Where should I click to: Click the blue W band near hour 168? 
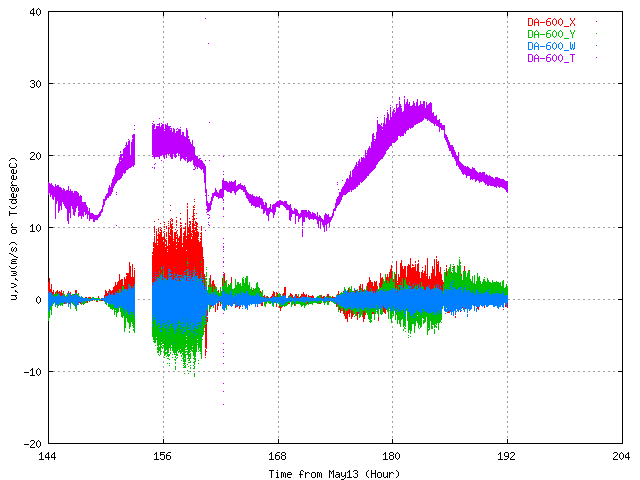pos(277,298)
